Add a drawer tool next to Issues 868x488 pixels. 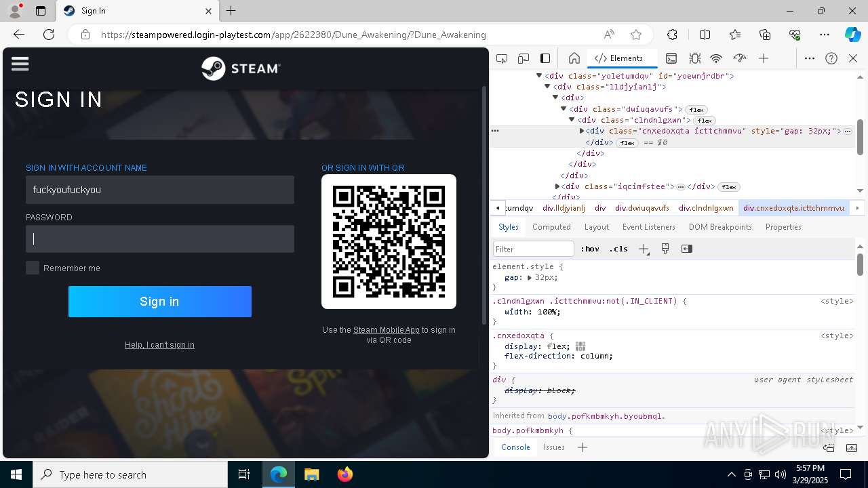tap(582, 447)
